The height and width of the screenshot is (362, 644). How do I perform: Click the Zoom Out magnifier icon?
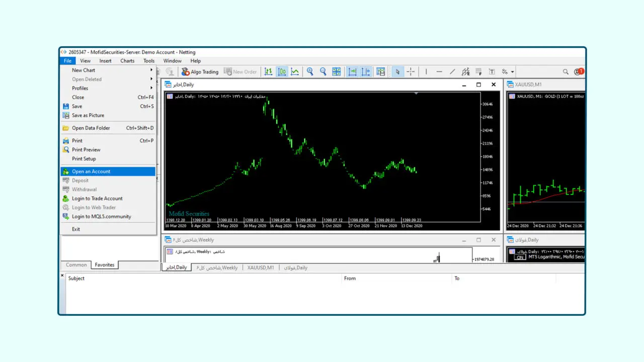coord(323,72)
